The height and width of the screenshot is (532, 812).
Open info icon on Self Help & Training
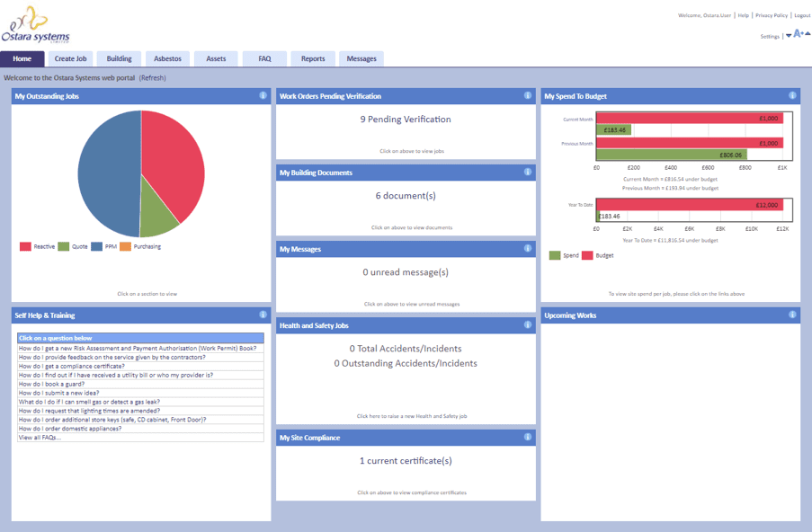[x=263, y=315]
